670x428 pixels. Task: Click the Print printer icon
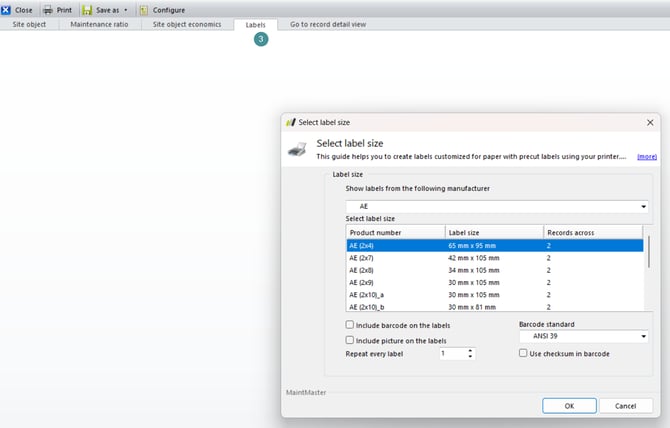click(x=47, y=9)
